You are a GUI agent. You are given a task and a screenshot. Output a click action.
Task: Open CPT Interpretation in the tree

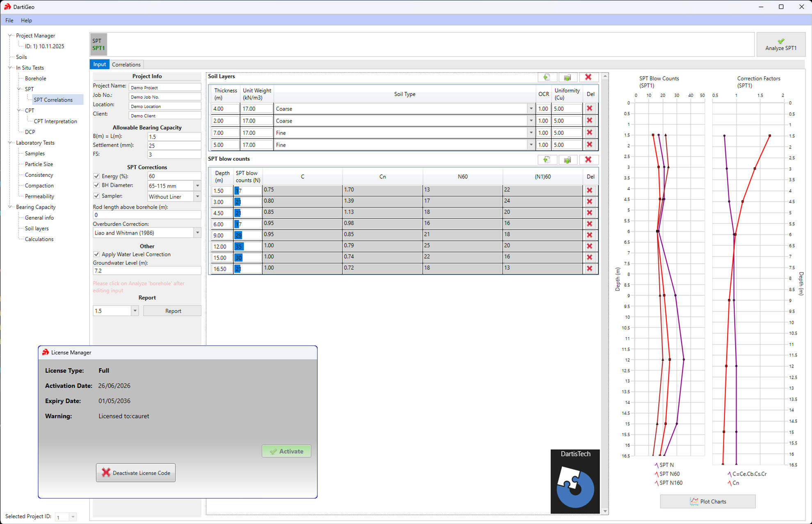(55, 121)
